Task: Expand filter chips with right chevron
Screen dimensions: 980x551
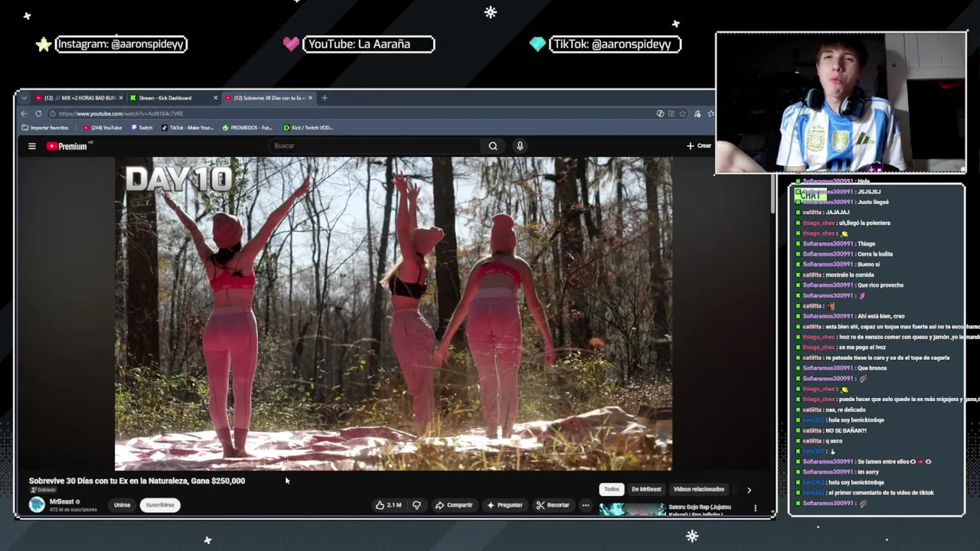Action: [749, 490]
